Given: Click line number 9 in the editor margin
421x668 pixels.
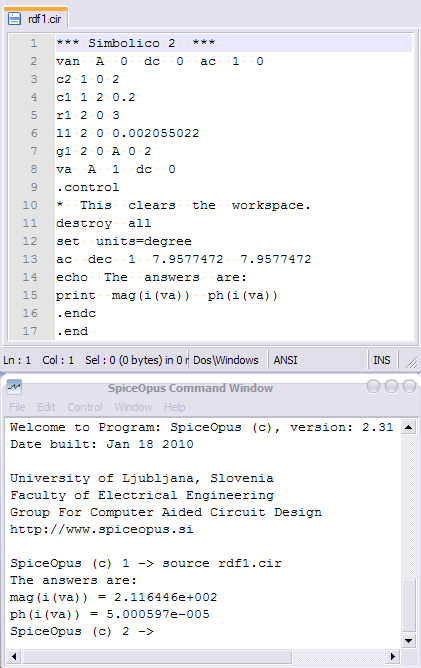Looking at the screenshot, I should [x=33, y=187].
